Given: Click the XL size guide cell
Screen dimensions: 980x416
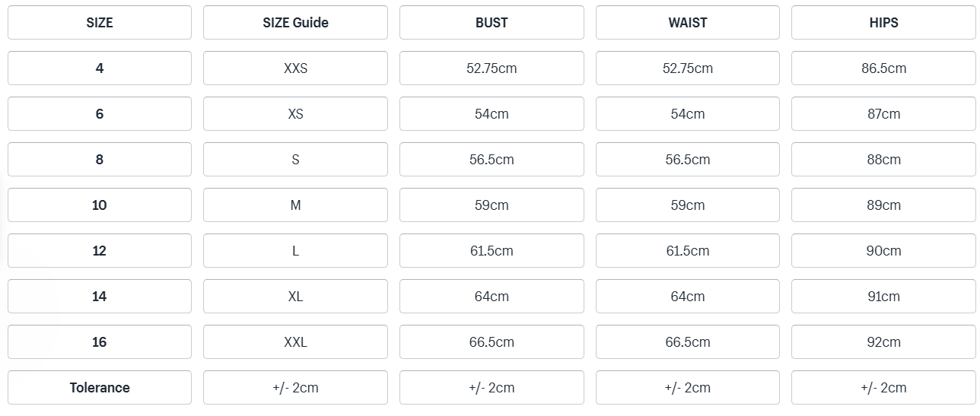Looking at the screenshot, I should (x=295, y=297).
